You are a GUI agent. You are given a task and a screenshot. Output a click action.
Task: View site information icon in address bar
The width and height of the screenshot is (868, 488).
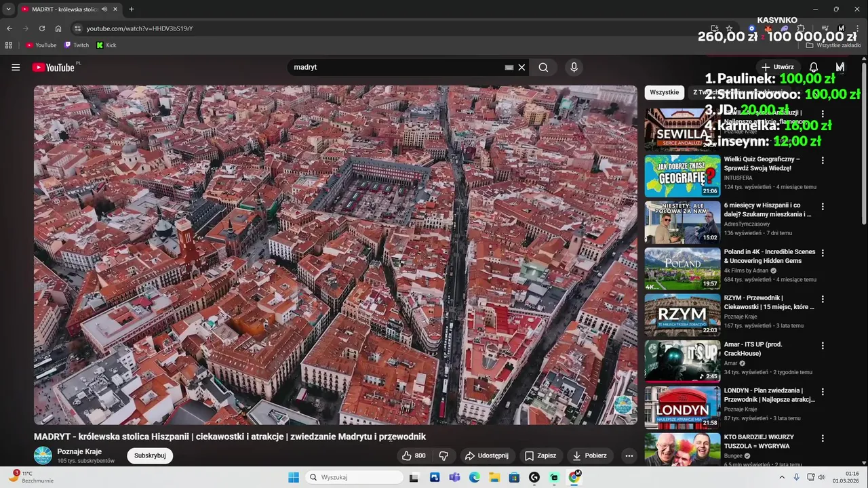click(x=77, y=28)
